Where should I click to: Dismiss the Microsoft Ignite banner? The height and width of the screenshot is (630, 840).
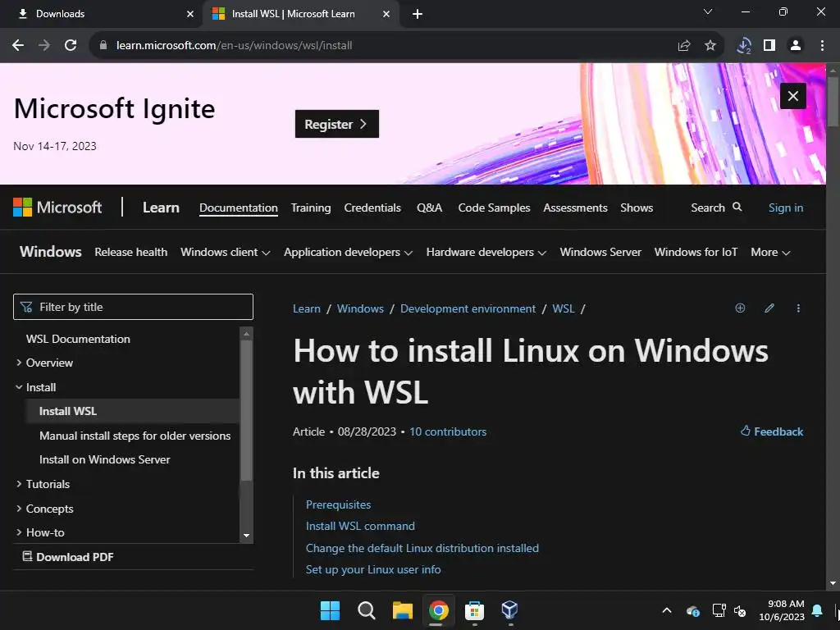[793, 96]
